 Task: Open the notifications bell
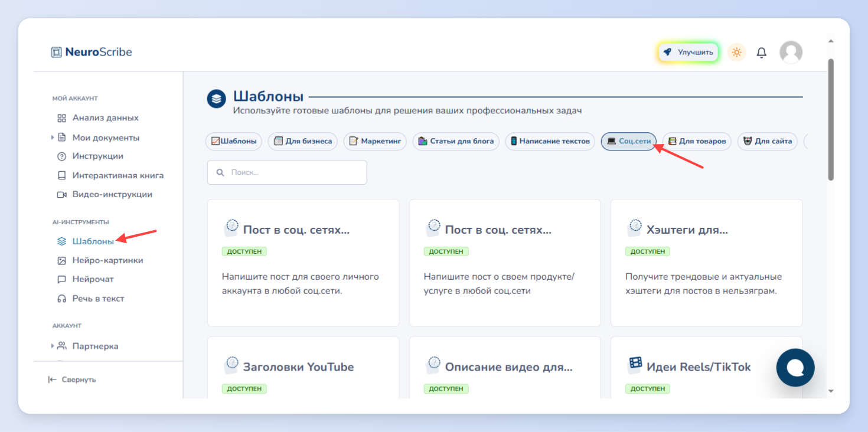[x=762, y=53]
